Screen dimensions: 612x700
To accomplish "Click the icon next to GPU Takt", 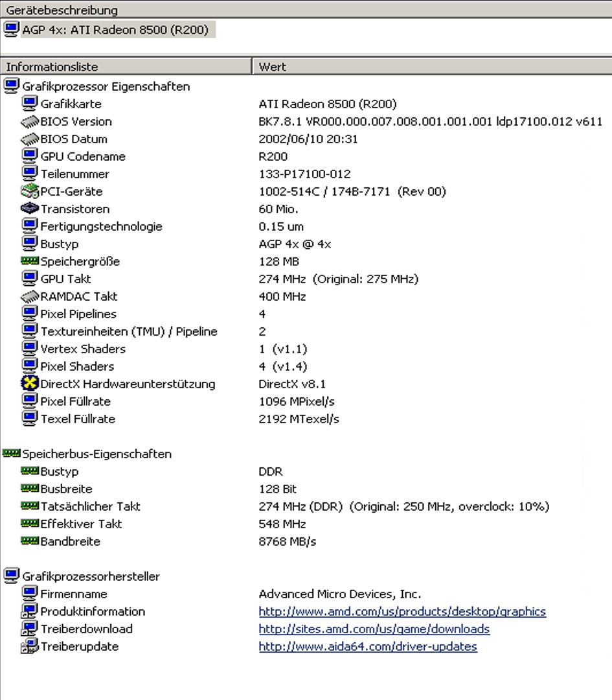I will [x=29, y=279].
